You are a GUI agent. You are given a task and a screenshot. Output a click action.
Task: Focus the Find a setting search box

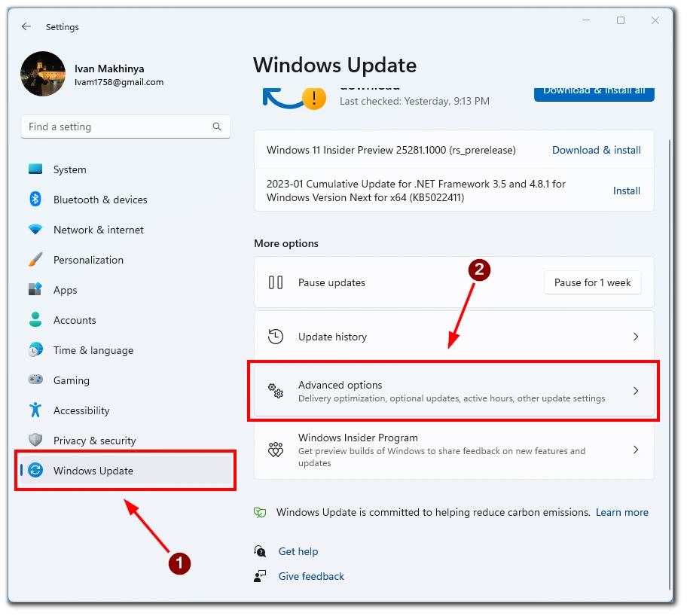126,127
